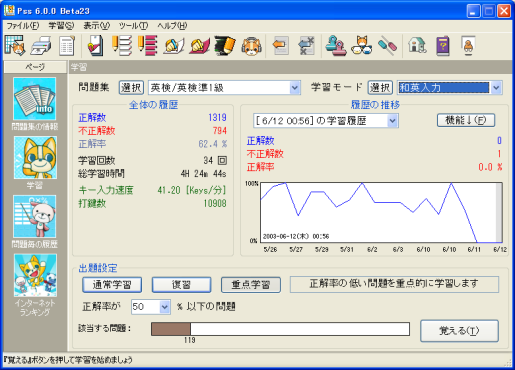Click the 学習 panel header title
This screenshot has height=370, width=515.
(79, 67)
